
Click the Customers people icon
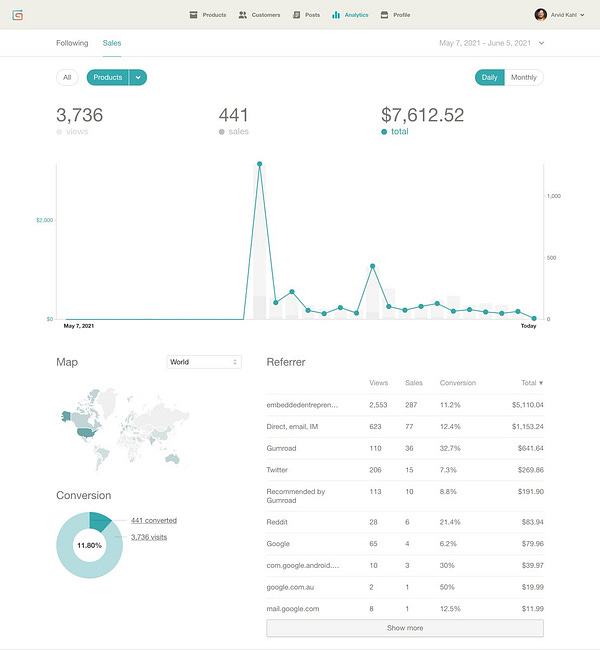pos(243,15)
